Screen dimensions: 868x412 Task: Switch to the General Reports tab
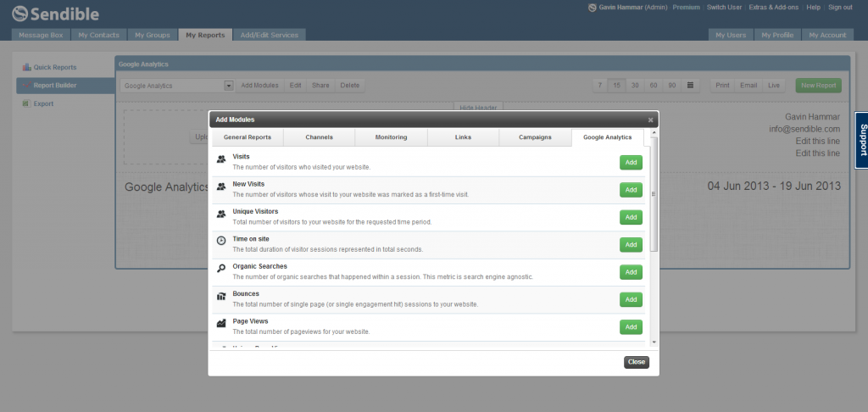tap(248, 137)
